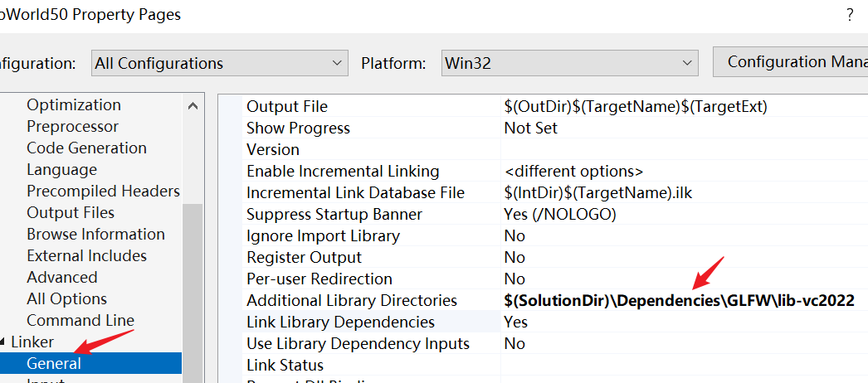Select General under Linker
Screen dimensions: 868x383
click(x=54, y=364)
